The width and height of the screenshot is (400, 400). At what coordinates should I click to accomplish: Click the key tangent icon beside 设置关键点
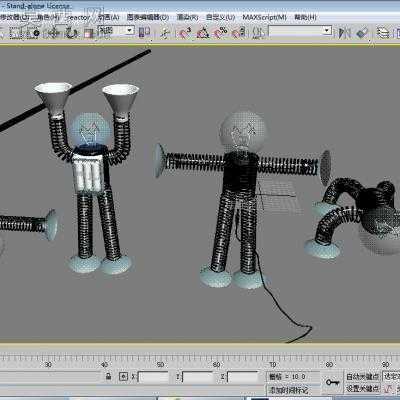click(x=389, y=389)
